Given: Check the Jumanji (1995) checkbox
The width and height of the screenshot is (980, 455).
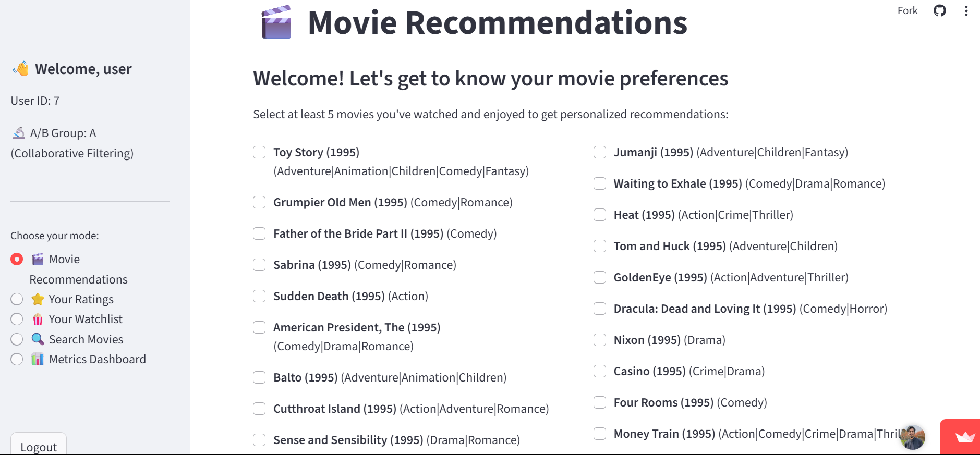Looking at the screenshot, I should point(600,152).
